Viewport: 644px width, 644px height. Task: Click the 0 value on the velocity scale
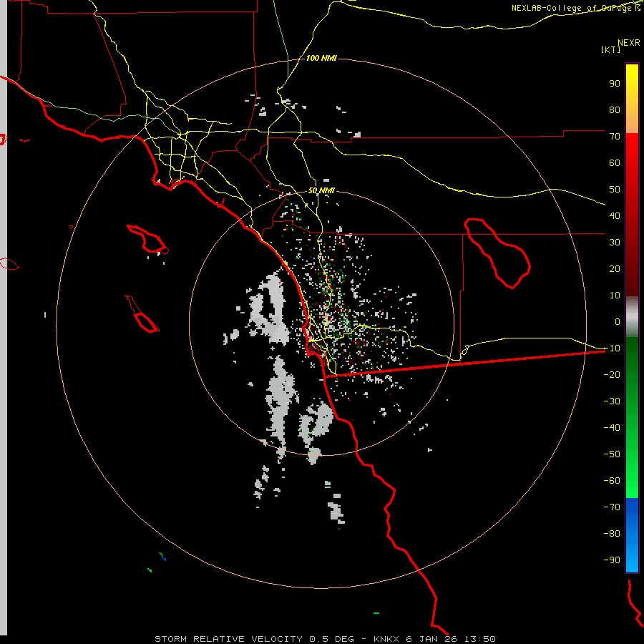[x=618, y=321]
